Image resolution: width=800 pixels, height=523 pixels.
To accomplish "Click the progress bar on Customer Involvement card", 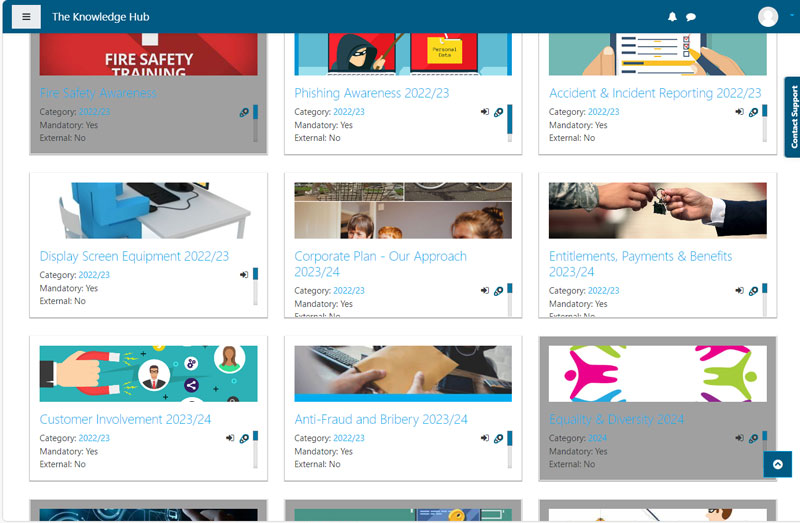I will pyautogui.click(x=256, y=450).
